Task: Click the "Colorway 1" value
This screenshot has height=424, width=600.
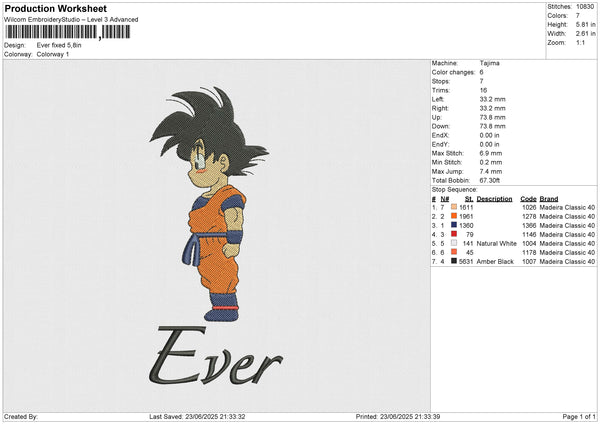Action: tap(53, 54)
